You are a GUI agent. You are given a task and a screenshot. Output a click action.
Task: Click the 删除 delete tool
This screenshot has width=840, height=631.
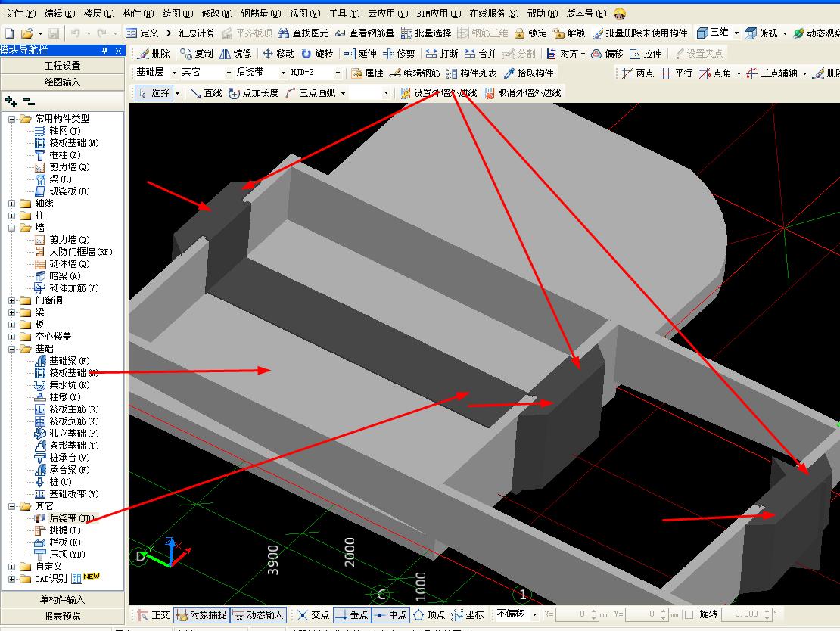pyautogui.click(x=153, y=54)
